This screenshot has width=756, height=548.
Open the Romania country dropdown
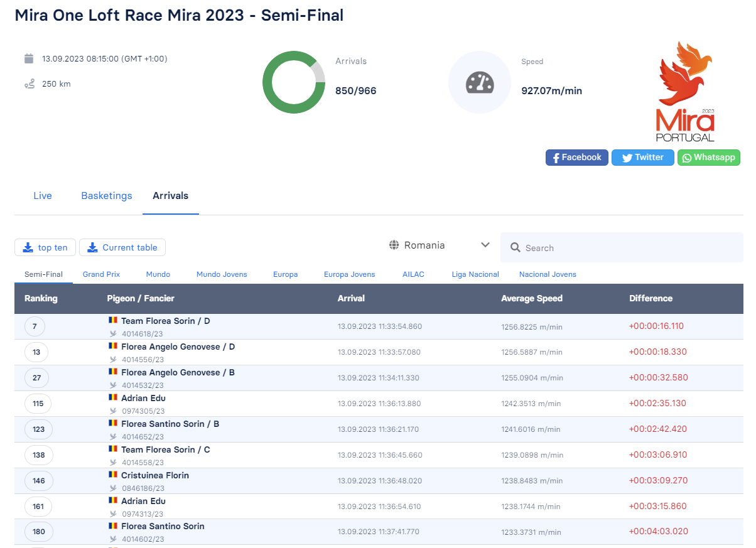[x=439, y=245]
